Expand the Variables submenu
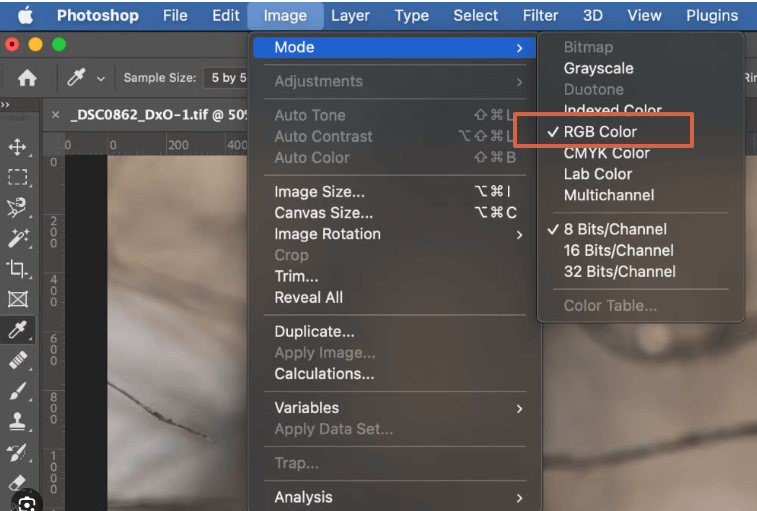 pyautogui.click(x=394, y=408)
